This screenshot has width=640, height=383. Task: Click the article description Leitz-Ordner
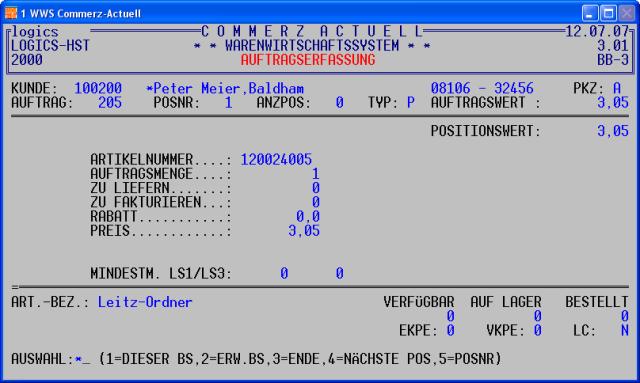pyautogui.click(x=145, y=303)
